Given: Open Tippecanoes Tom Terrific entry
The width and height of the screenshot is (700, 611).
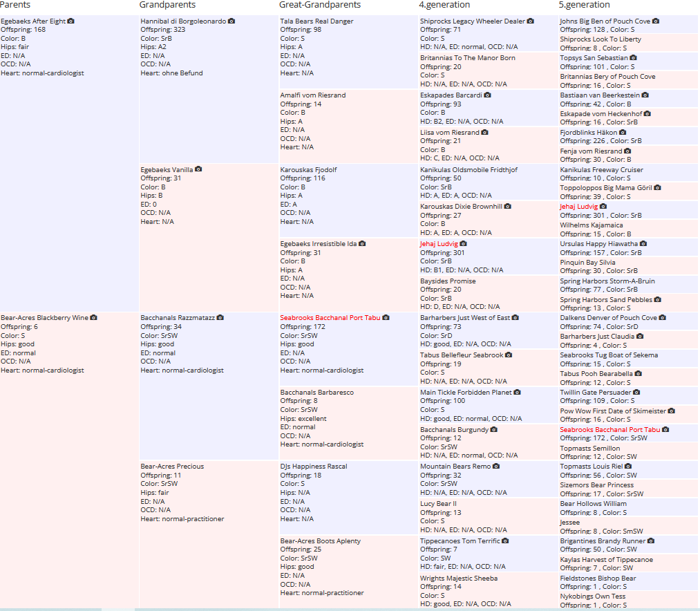Looking at the screenshot, I should click(x=460, y=541).
